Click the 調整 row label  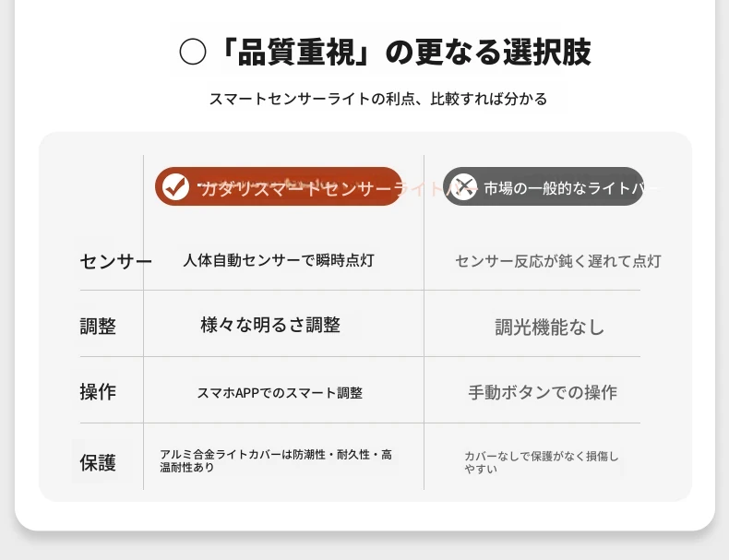pyautogui.click(x=98, y=327)
